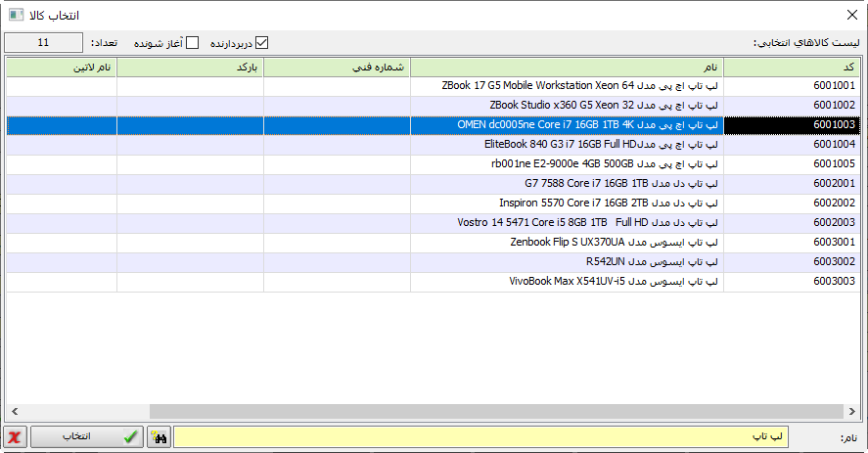868x453 pixels.
Task: Click the انتخاب button with green checkmark
Action: point(87,437)
